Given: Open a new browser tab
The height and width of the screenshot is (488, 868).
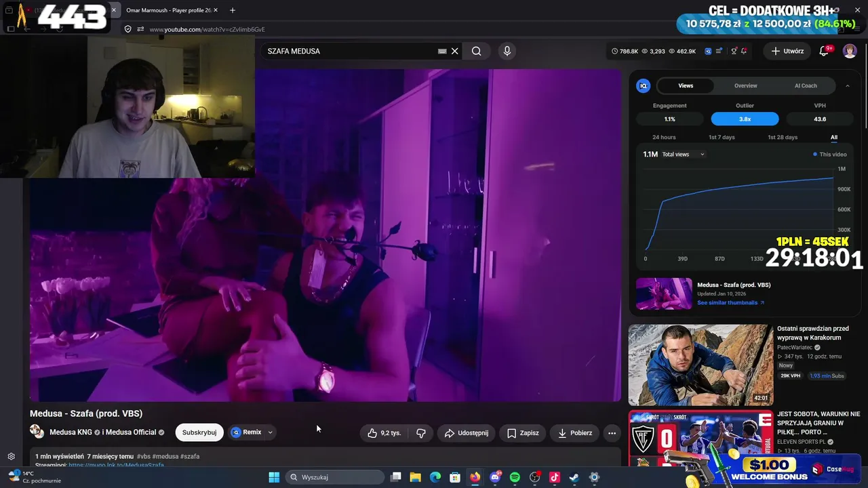Looking at the screenshot, I should (233, 10).
